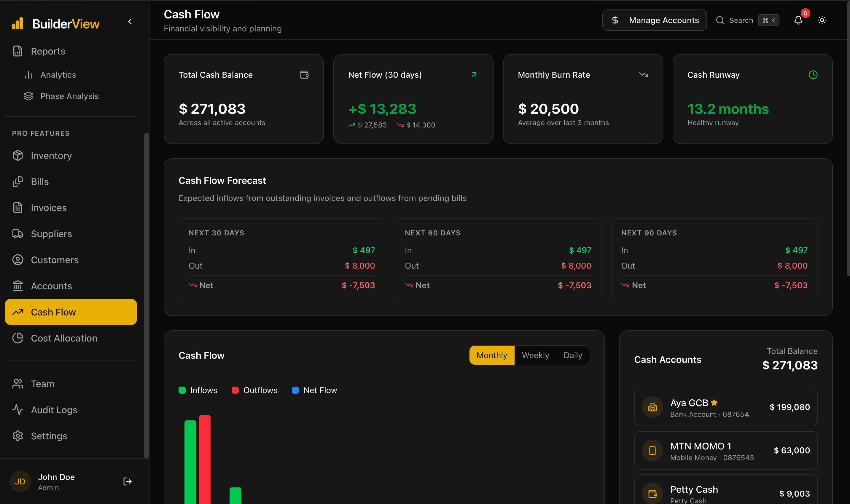
Task: Log out using the sign-out icon
Action: click(x=128, y=481)
